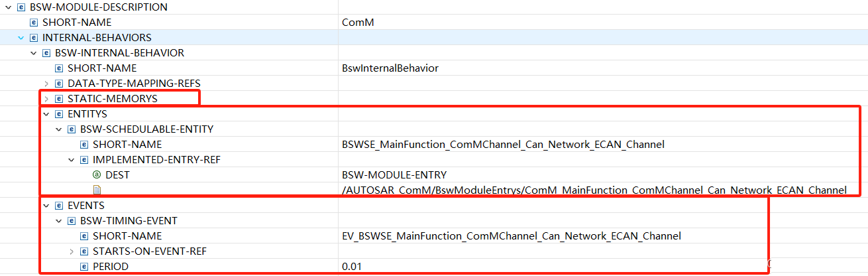Collapse the EVENTS node
This screenshot has width=868, height=276.
(x=46, y=206)
